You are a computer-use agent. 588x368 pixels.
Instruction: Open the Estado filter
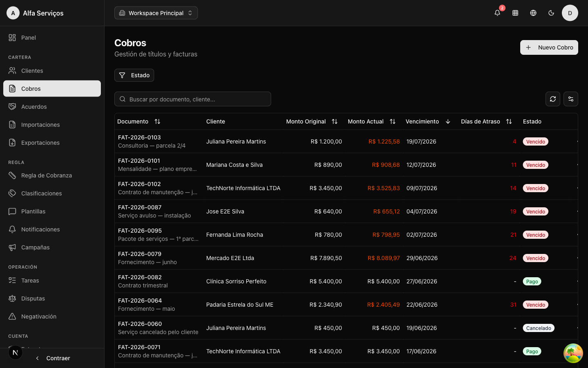click(134, 75)
